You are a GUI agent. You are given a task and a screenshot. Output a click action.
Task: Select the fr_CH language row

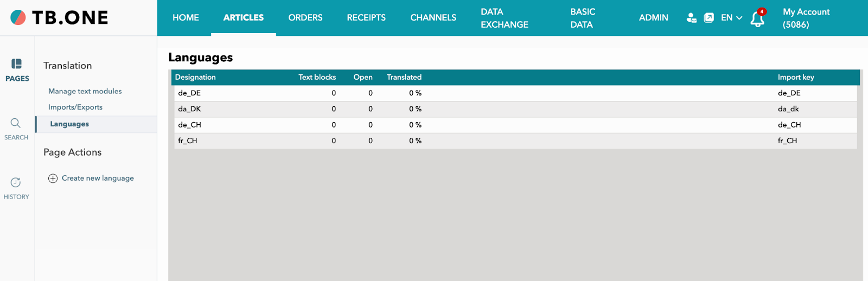point(188,141)
